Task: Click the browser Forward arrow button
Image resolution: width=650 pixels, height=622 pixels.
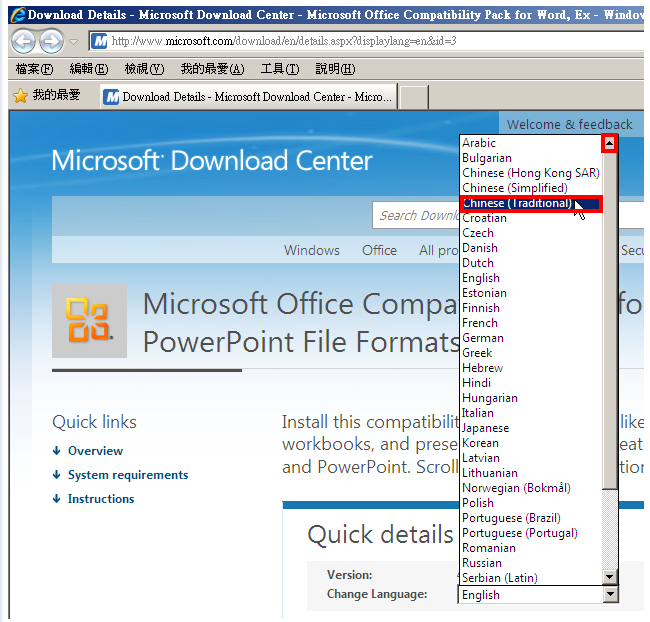Action: [51, 41]
